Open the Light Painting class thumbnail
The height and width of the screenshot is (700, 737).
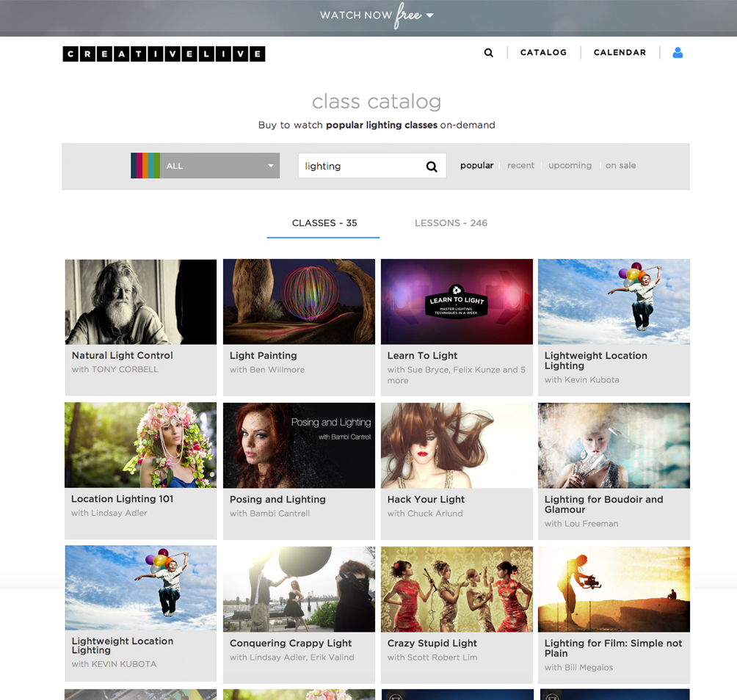(x=299, y=302)
